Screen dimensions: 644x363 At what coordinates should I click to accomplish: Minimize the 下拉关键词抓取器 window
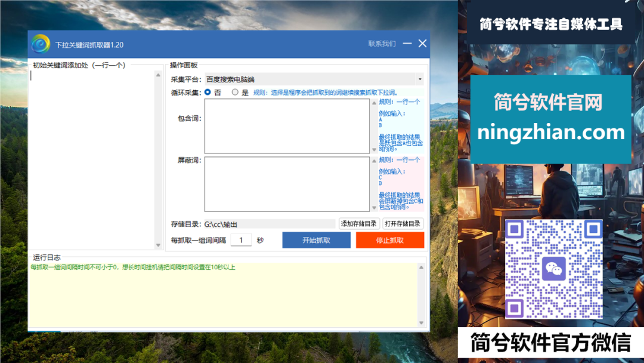click(407, 43)
